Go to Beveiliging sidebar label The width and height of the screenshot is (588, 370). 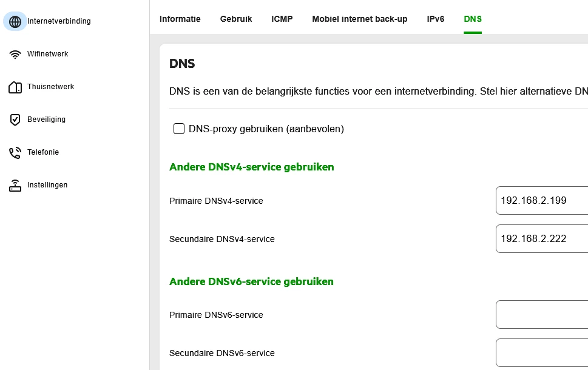[x=46, y=119]
